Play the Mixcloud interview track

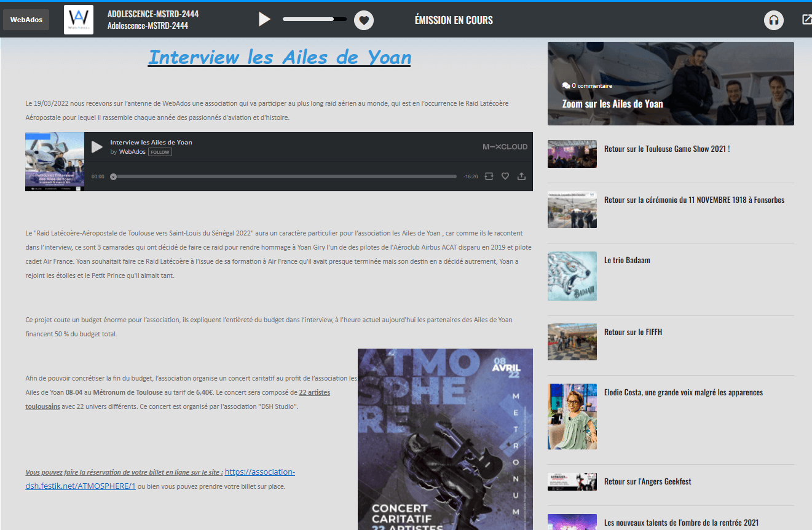tap(97, 147)
